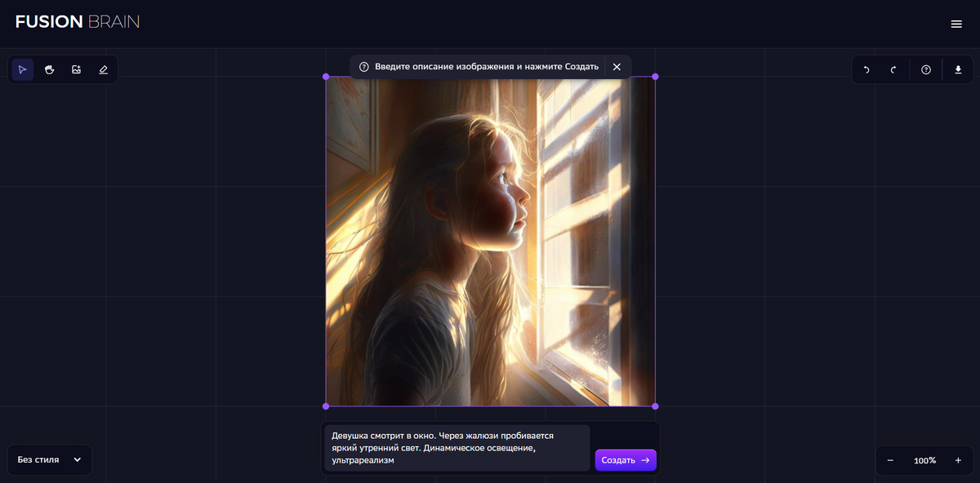Viewport: 980px width, 483px height.
Task: Download the generated image
Action: pos(958,70)
